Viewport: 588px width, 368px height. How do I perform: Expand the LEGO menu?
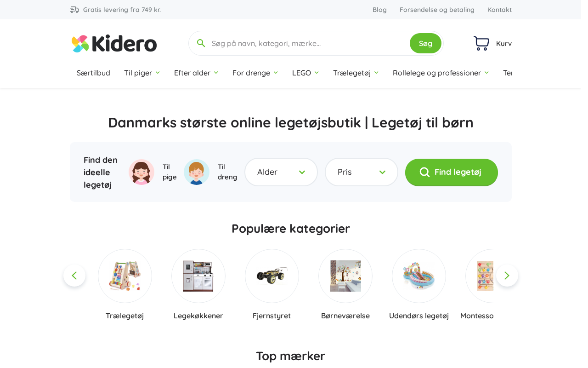click(305, 73)
